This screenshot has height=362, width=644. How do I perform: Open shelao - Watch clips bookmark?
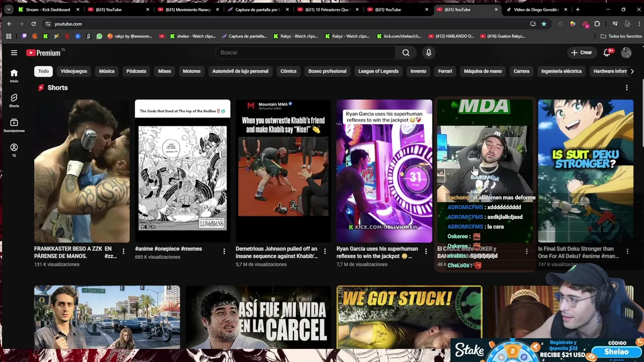tap(193, 36)
